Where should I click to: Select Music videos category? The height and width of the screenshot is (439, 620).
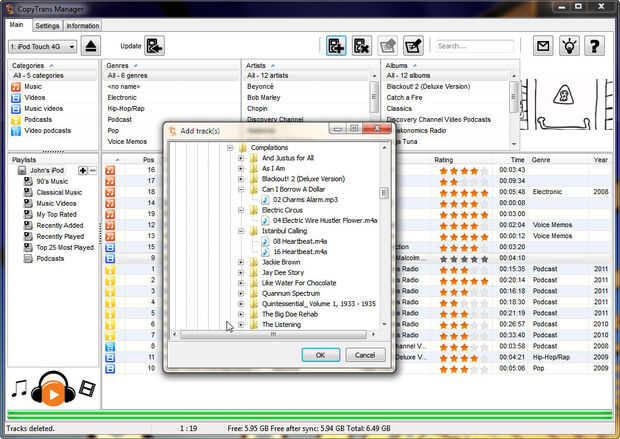pos(43,108)
